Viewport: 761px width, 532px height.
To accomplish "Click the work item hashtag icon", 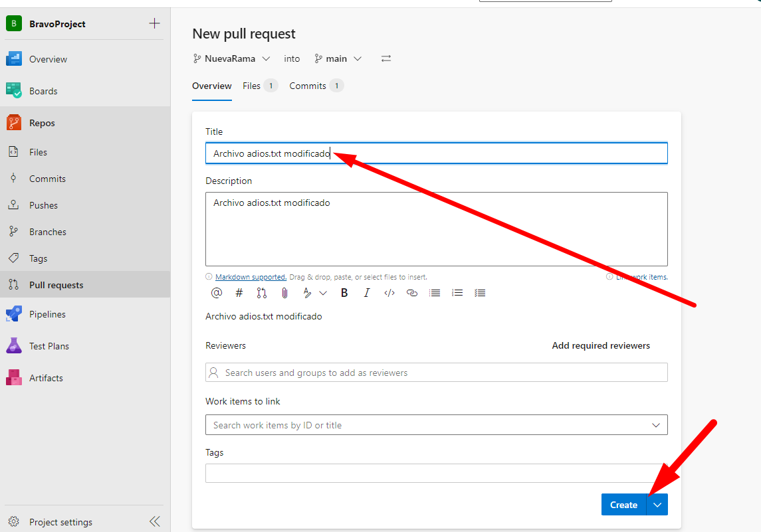I will pyautogui.click(x=239, y=293).
